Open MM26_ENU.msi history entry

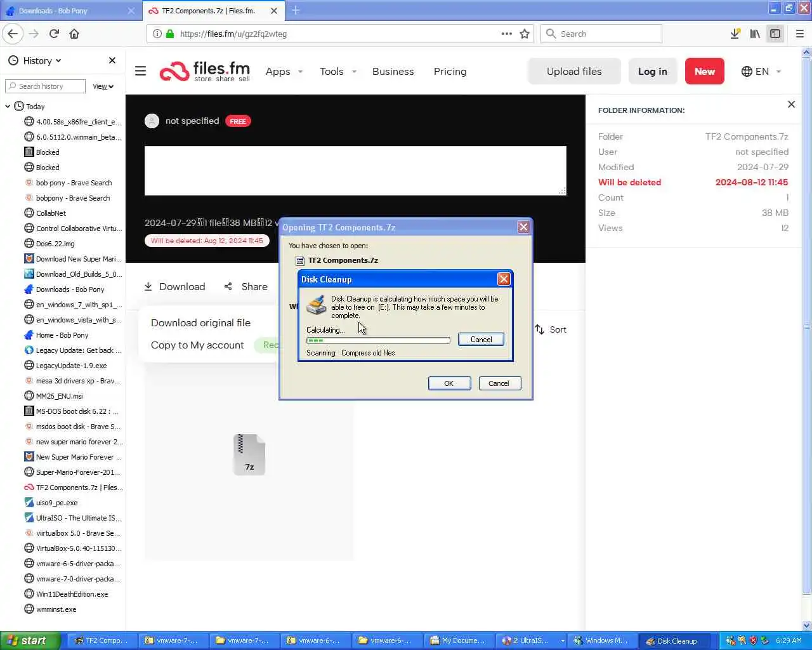(x=53, y=396)
